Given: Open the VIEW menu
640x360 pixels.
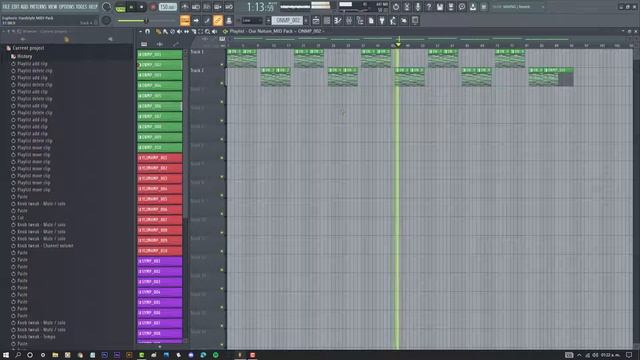Looking at the screenshot, I should pos(53,7).
